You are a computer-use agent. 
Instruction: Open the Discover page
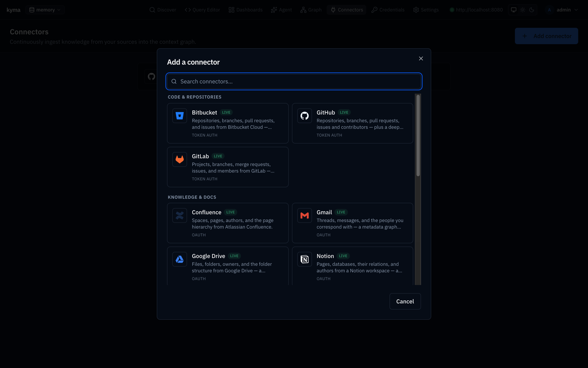click(x=163, y=10)
